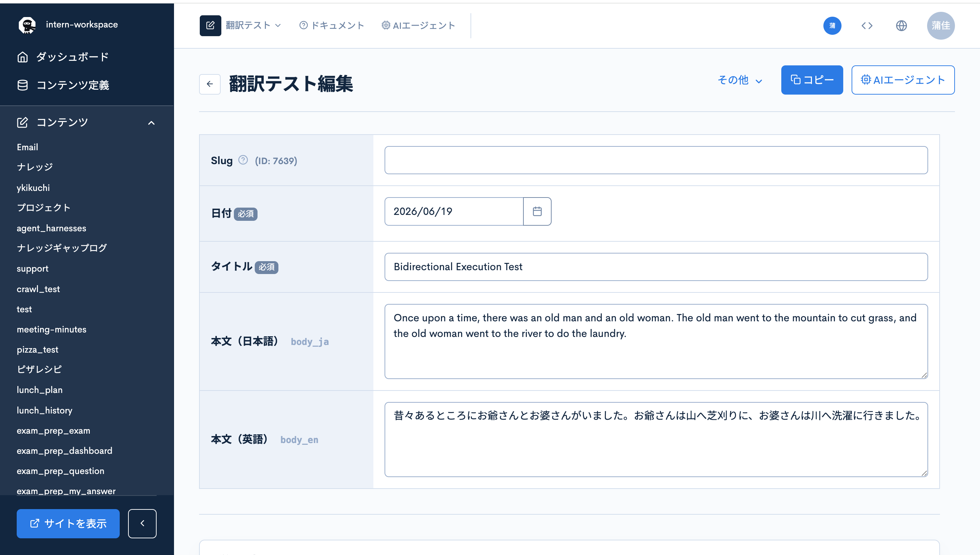Screen dimensions: 980x555
Task: Open the 蒲佳 profile avatar
Action: tap(940, 25)
